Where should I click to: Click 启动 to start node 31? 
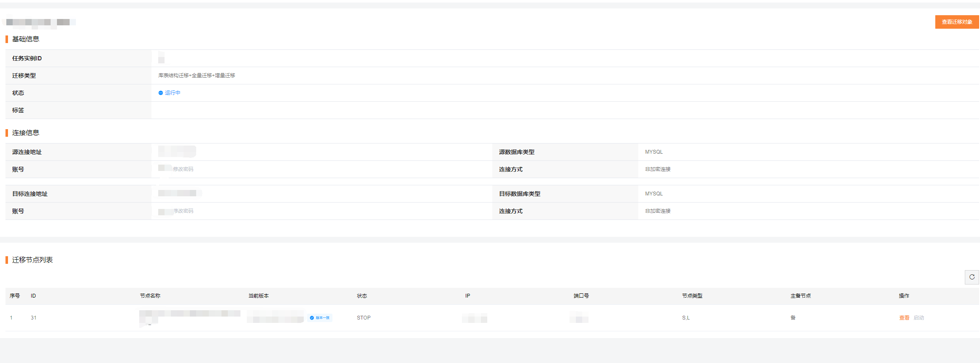tap(919, 318)
